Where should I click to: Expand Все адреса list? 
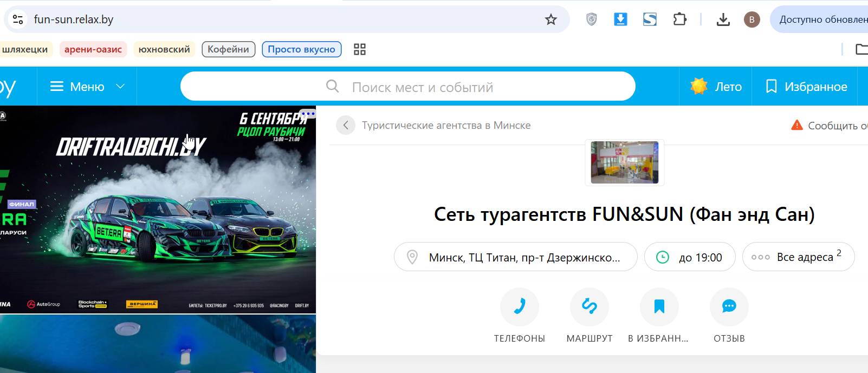click(x=799, y=257)
